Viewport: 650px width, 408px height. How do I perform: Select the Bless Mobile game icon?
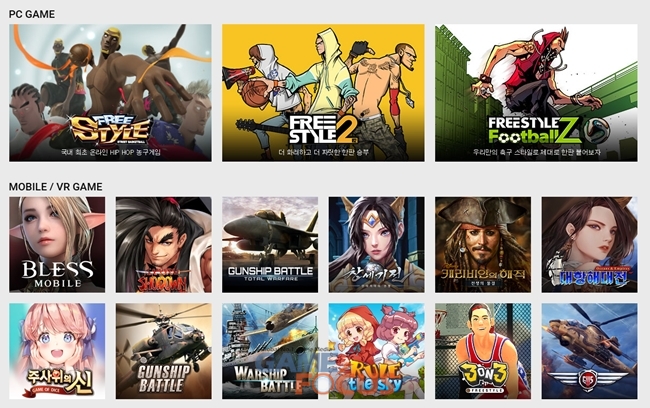coord(57,245)
